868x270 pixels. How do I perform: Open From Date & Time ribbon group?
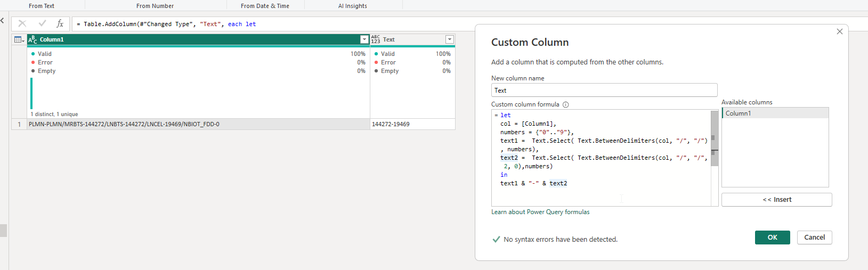click(x=265, y=6)
